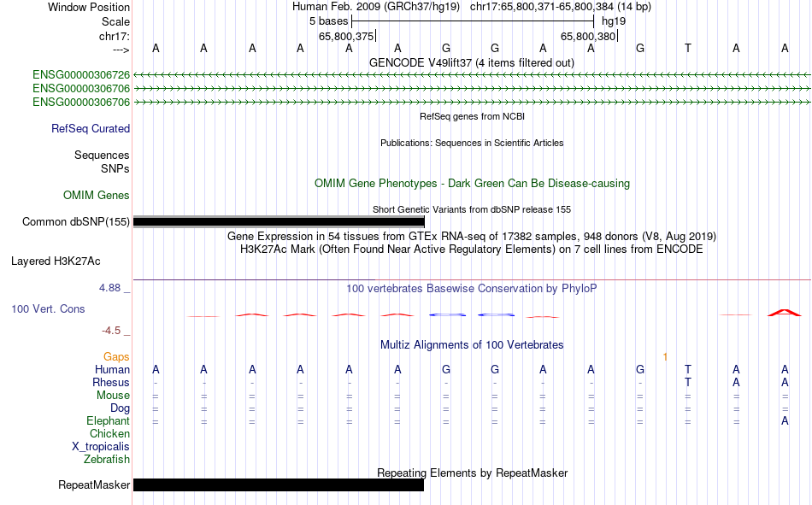Click the 5 bases scale label
The width and height of the screenshot is (812, 505).
(x=329, y=21)
